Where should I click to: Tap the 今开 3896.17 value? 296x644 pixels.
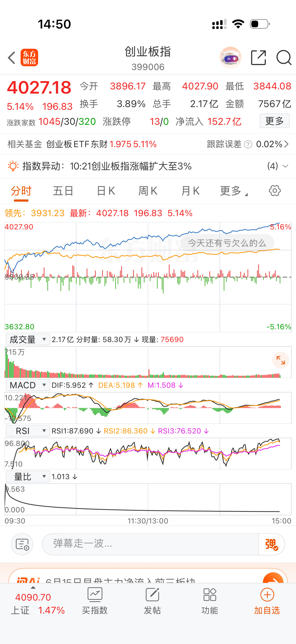tap(128, 86)
